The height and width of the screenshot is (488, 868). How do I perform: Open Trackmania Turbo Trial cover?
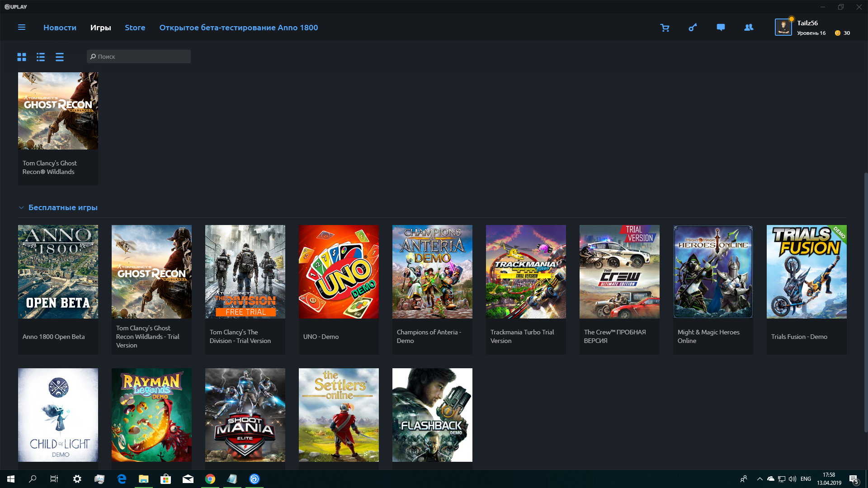[526, 272]
